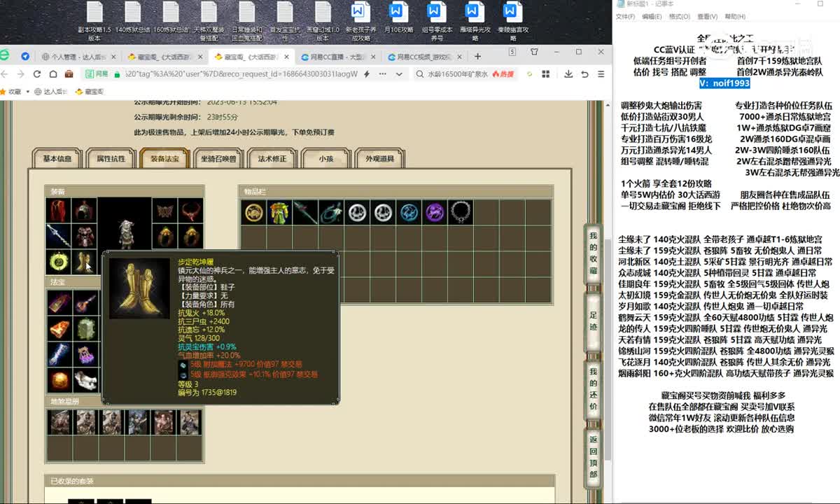This screenshot has height=504, width=840.
Task: Click Notepad line starting 尘缘未了 140克火混队
Action: pos(720,239)
